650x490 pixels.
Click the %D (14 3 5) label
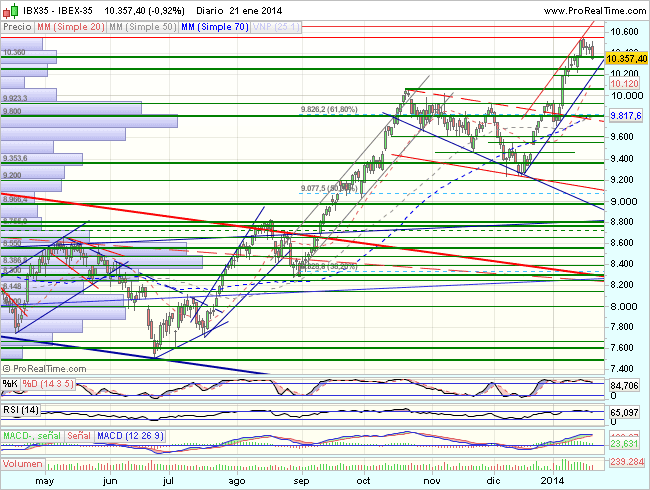click(x=48, y=384)
